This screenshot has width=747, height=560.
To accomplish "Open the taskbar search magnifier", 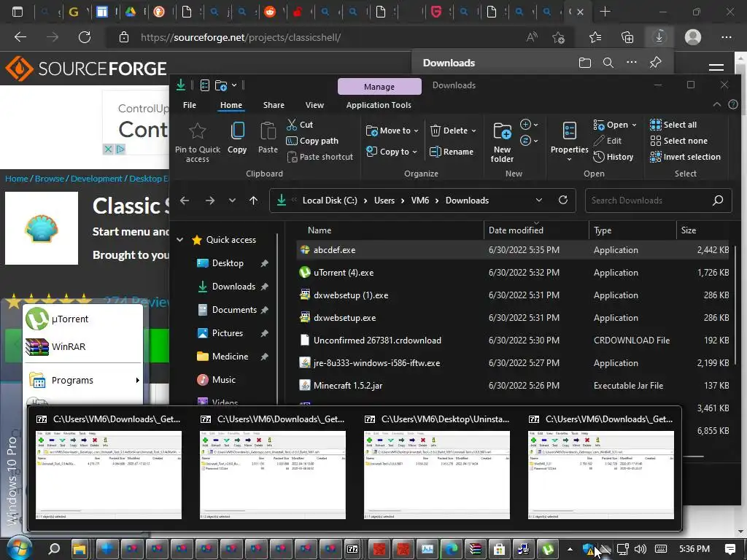I will [x=54, y=549].
